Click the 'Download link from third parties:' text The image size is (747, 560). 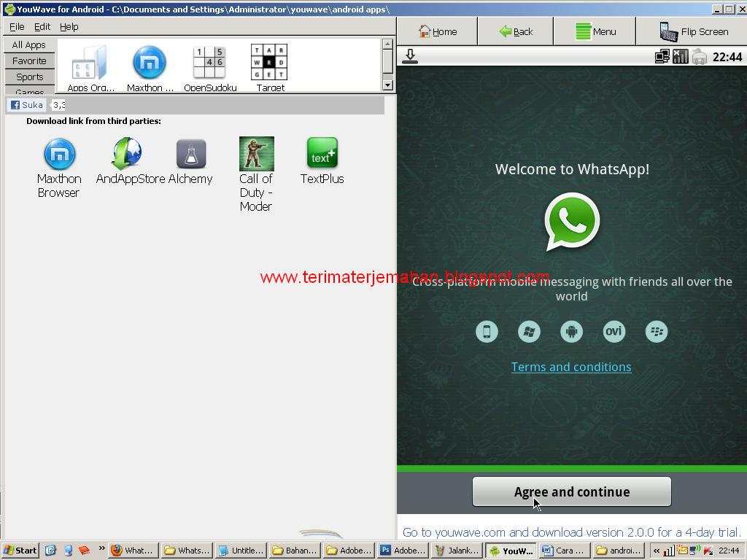tap(93, 121)
